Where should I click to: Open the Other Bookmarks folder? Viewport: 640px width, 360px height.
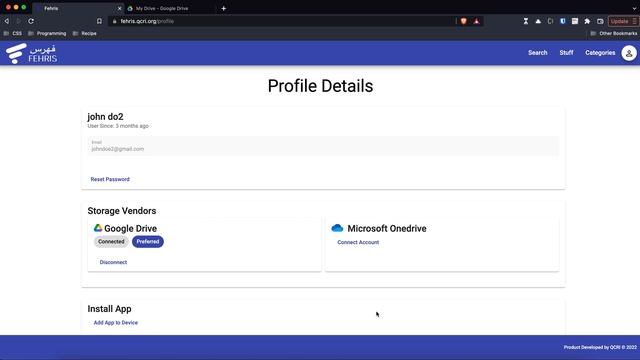[613, 33]
